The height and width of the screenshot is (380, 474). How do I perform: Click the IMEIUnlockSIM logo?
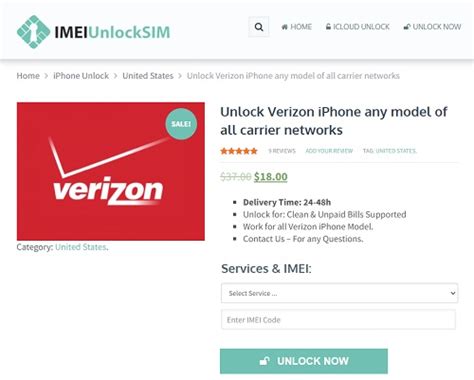click(x=93, y=32)
